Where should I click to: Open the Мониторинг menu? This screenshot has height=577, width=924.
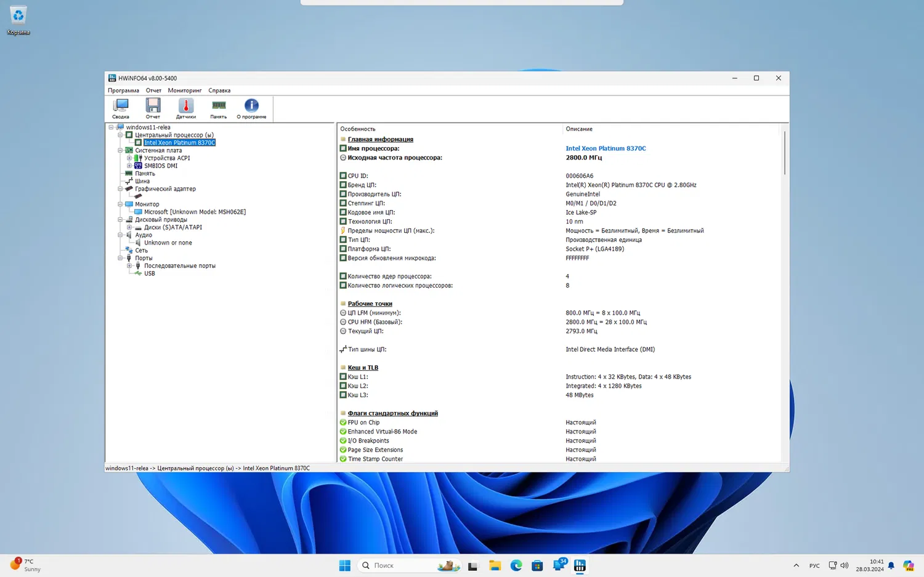(184, 91)
